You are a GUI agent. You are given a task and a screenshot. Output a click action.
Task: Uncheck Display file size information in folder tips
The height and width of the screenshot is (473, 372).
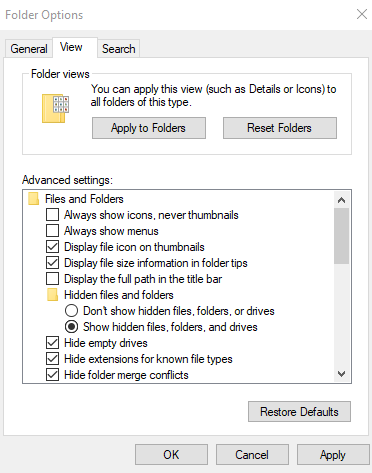52,263
